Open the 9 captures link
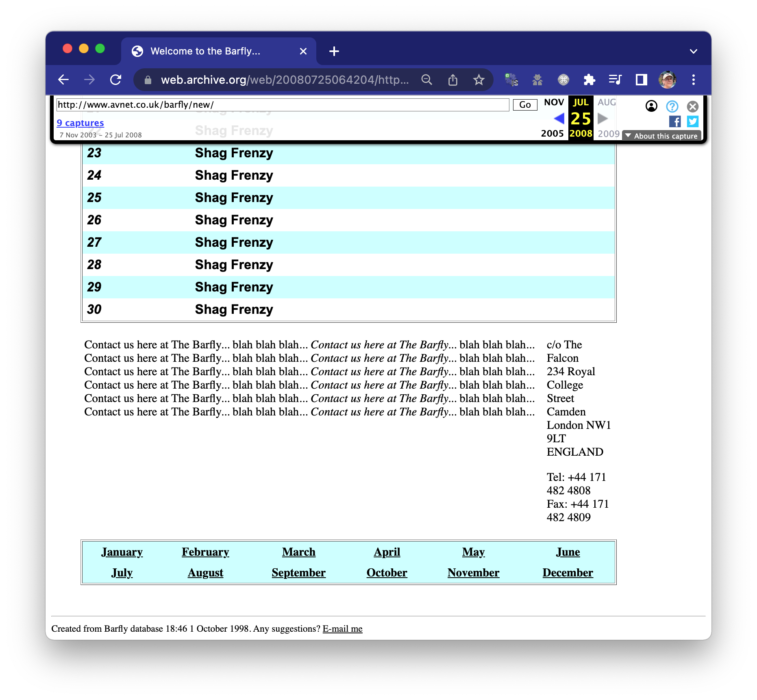The height and width of the screenshot is (700, 757). point(80,123)
